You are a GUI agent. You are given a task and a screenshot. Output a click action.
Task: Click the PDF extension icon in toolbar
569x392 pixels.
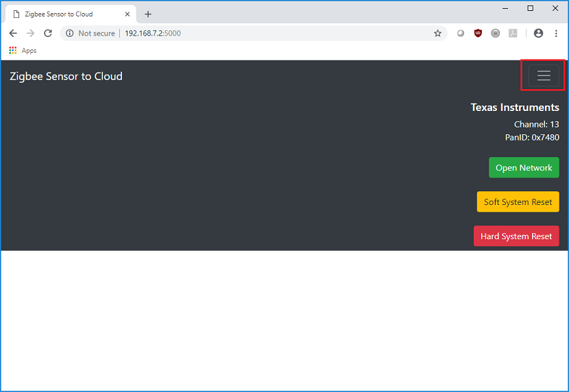click(x=513, y=33)
